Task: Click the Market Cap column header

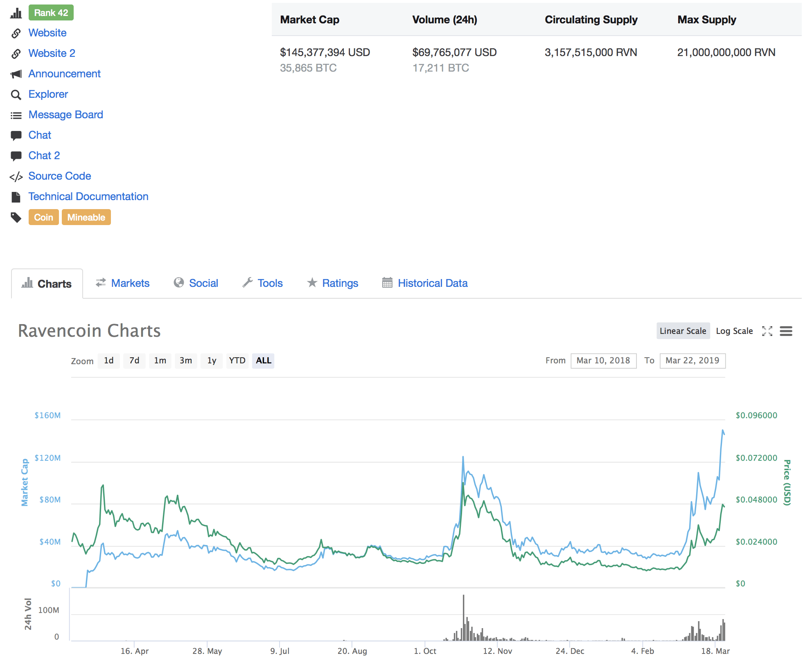Action: 310,20
